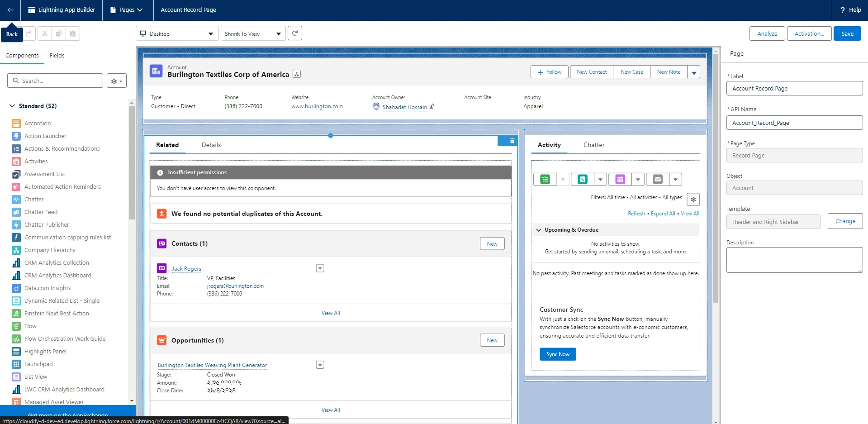868x424 pixels.
Task: Click the components list scrollbar
Action: (x=132, y=163)
